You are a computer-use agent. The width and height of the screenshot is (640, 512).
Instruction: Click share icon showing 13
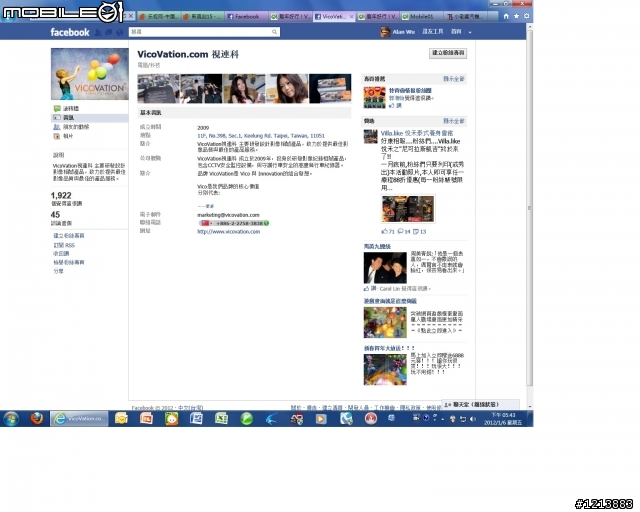[416, 232]
